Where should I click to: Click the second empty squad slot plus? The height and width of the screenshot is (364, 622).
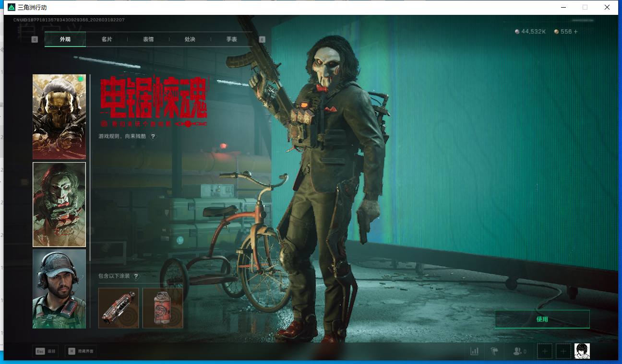click(563, 351)
